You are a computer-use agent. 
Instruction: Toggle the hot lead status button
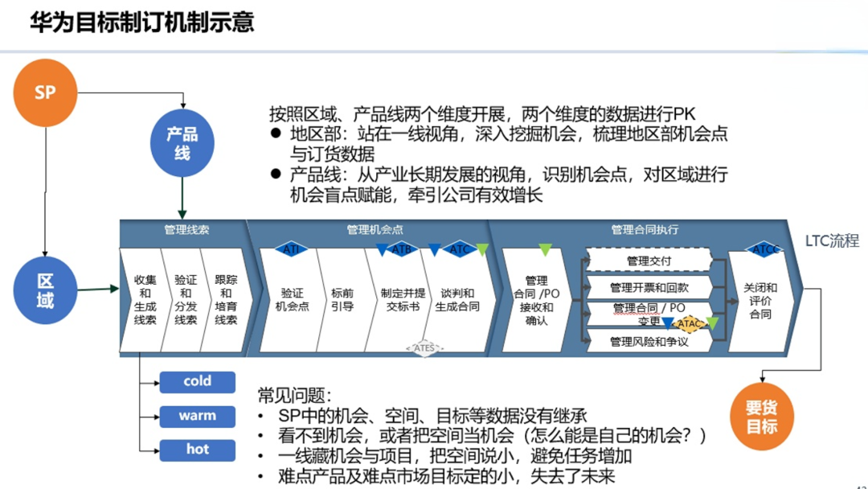point(196,450)
